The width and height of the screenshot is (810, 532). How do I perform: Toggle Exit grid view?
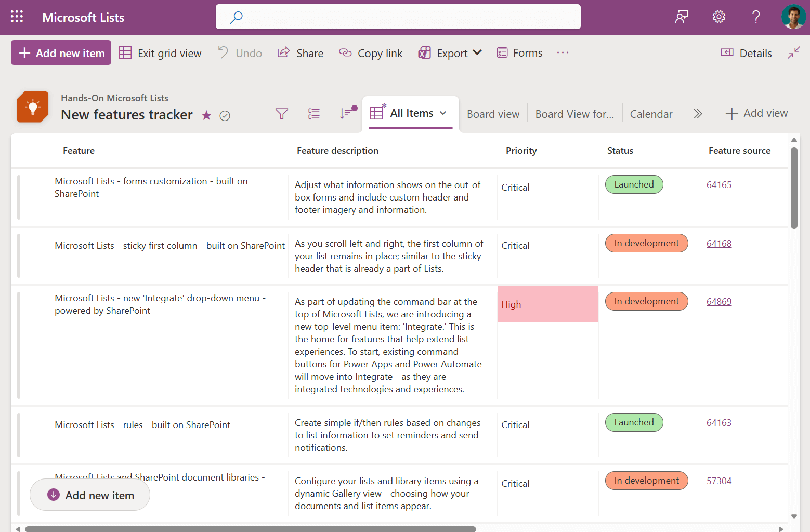160,53
